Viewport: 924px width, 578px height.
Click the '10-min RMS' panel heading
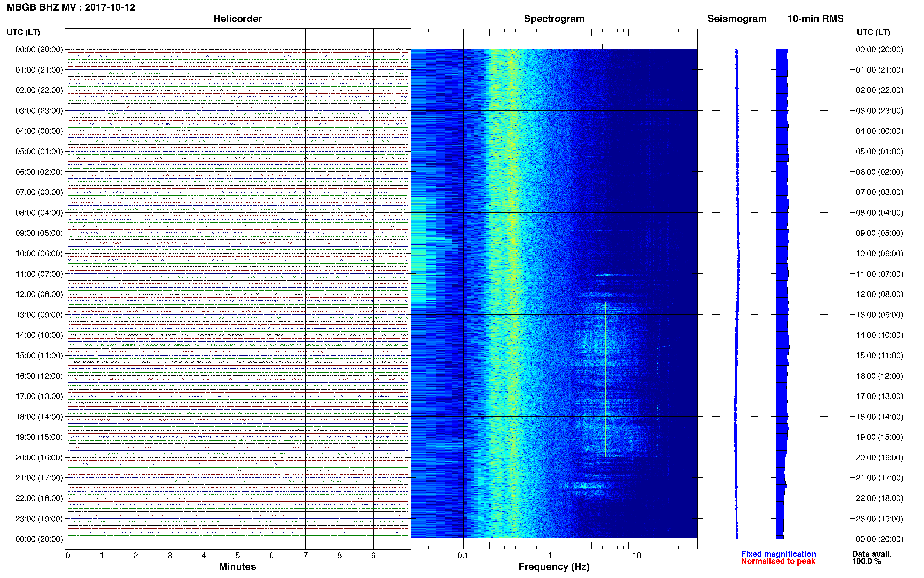[816, 19]
